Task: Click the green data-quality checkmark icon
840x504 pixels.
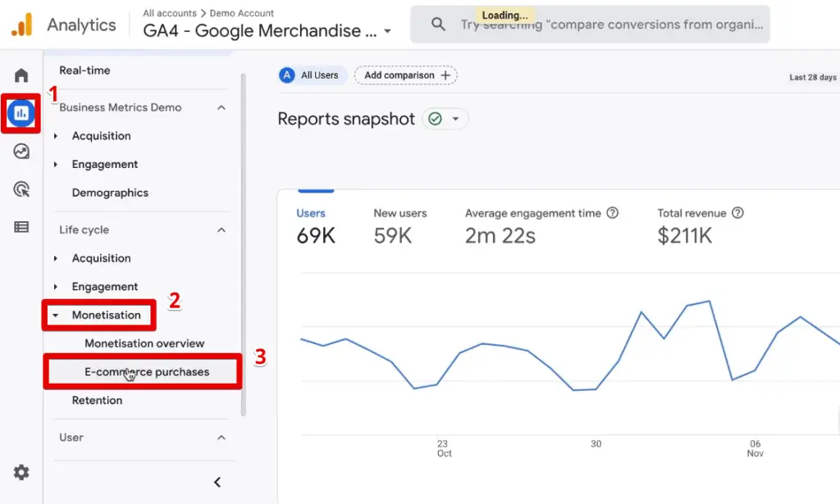Action: (x=436, y=119)
